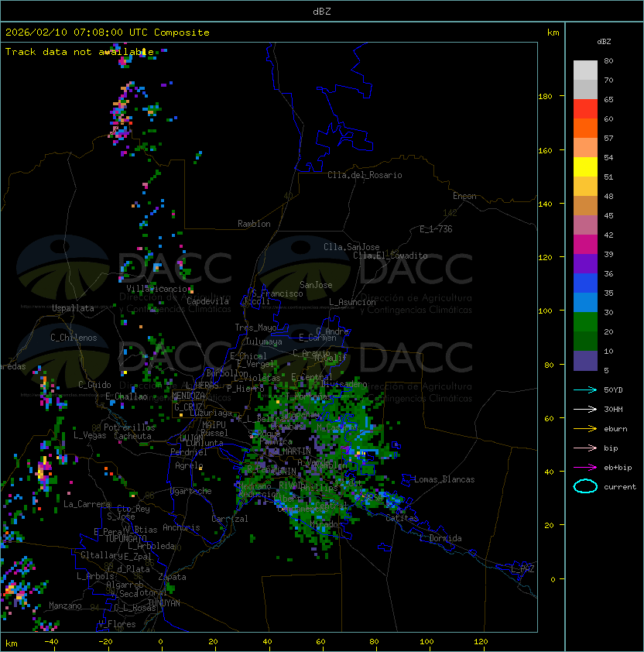The width and height of the screenshot is (644, 652).
Task: Click the Manzano map label
Action: [x=65, y=606]
